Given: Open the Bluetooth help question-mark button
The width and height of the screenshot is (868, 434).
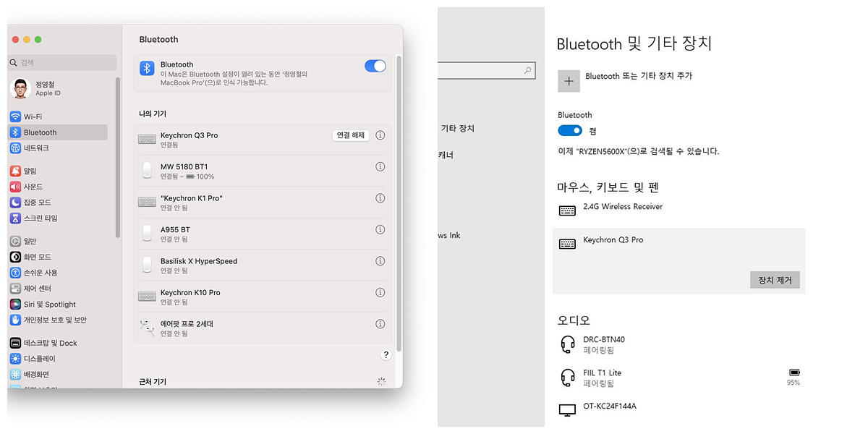Looking at the screenshot, I should [x=386, y=354].
